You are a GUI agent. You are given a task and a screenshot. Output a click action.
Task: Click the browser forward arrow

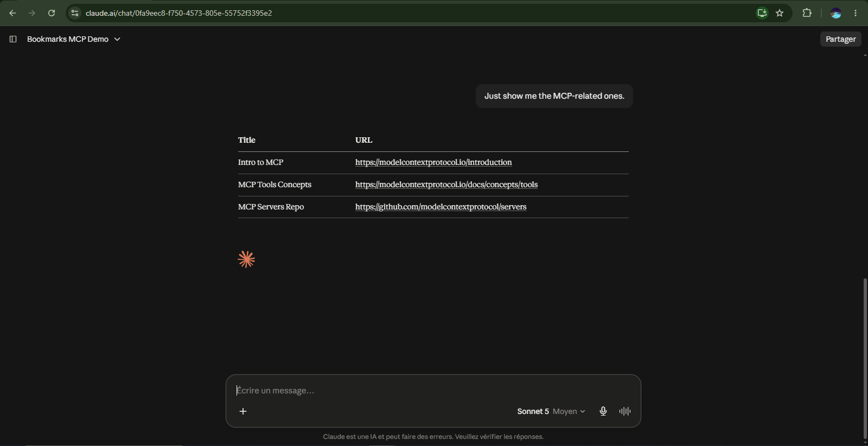point(32,13)
